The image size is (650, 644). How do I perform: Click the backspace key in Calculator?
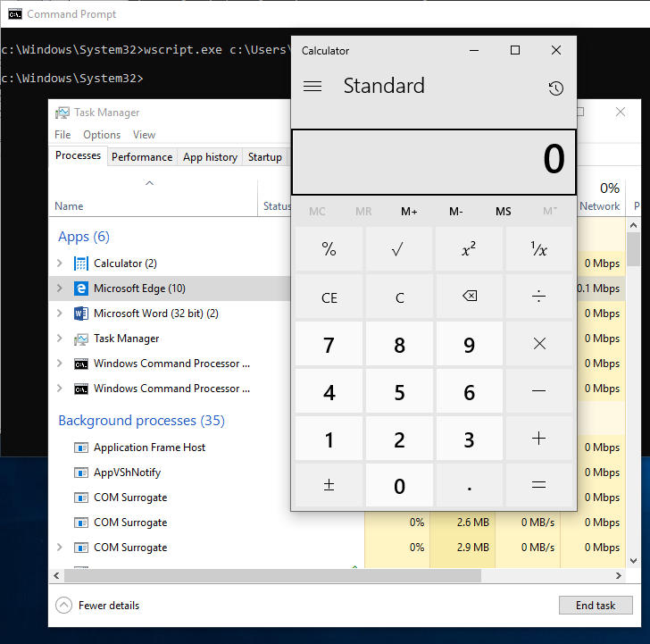(x=469, y=296)
